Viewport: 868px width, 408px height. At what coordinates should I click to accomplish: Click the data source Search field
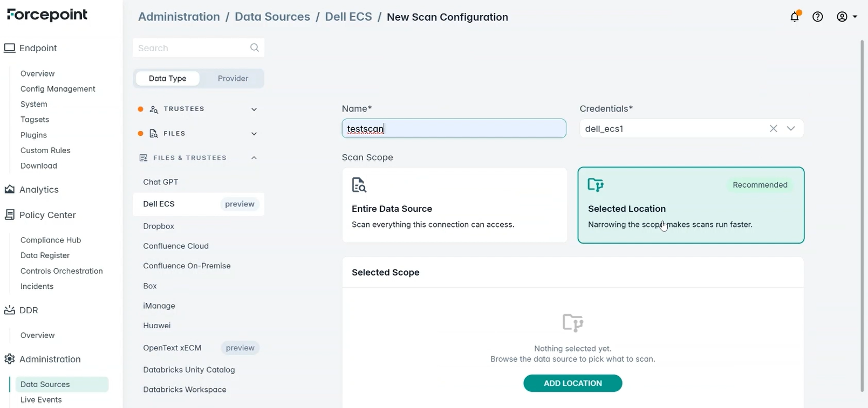(199, 48)
